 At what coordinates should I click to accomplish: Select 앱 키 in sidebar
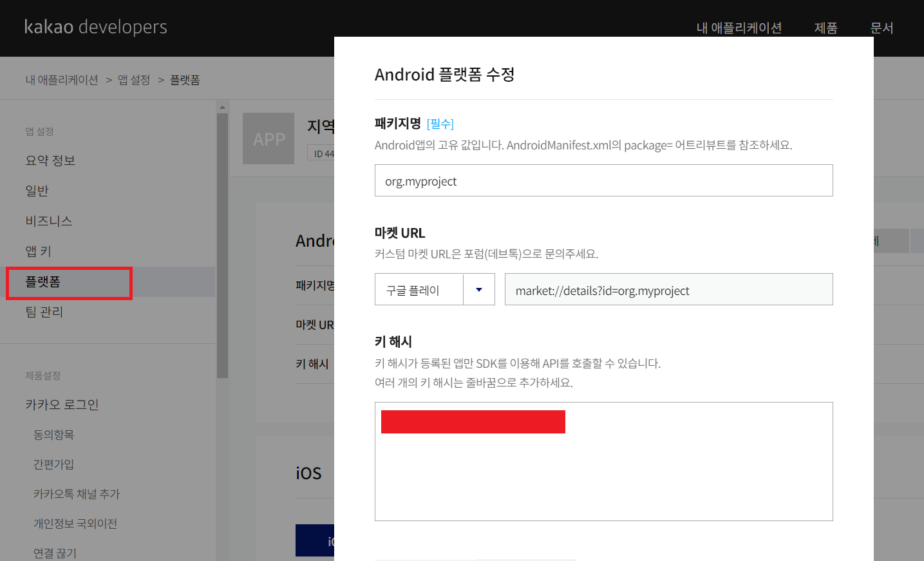pos(38,251)
